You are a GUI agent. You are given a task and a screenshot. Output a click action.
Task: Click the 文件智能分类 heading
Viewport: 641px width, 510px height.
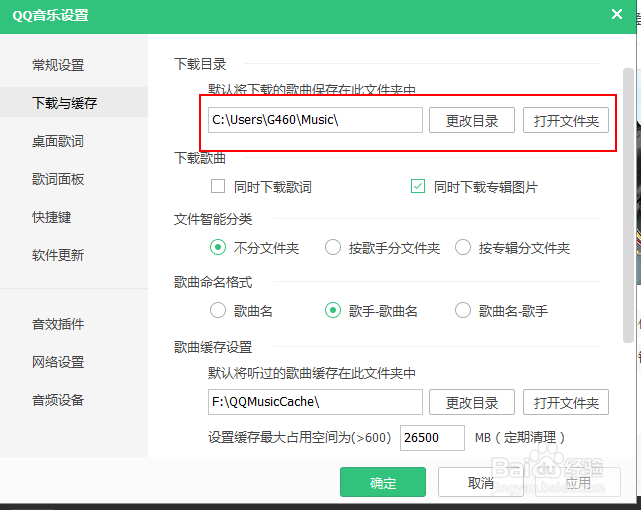pyautogui.click(x=213, y=219)
